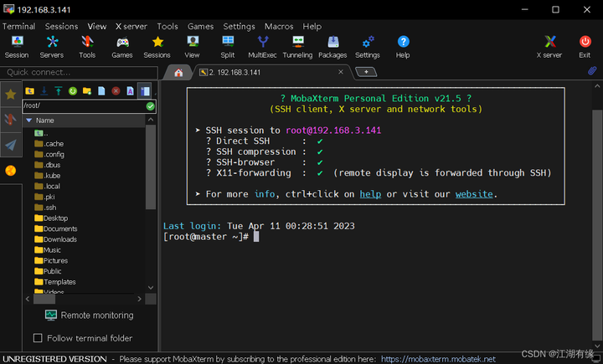Follow the mobaxterm.mobatek.net link
This screenshot has height=364, width=603.
click(437, 358)
